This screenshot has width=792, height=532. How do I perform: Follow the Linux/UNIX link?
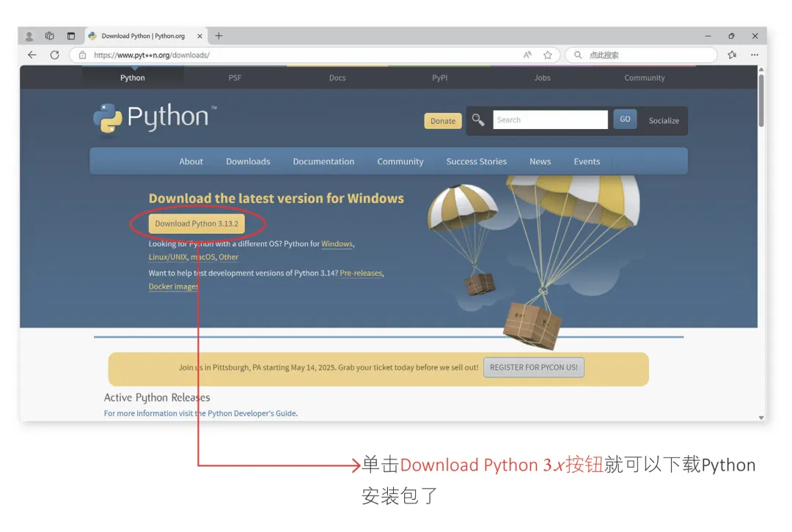[x=168, y=257]
